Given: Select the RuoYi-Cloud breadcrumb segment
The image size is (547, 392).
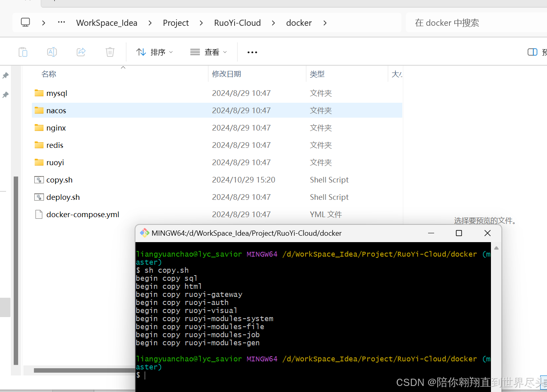Looking at the screenshot, I should (x=237, y=23).
